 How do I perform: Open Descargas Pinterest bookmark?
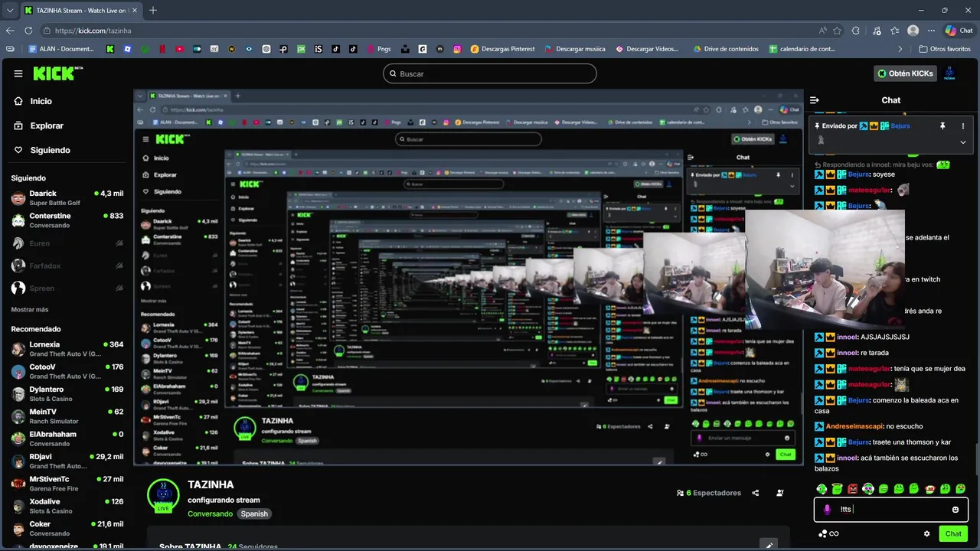(503, 49)
